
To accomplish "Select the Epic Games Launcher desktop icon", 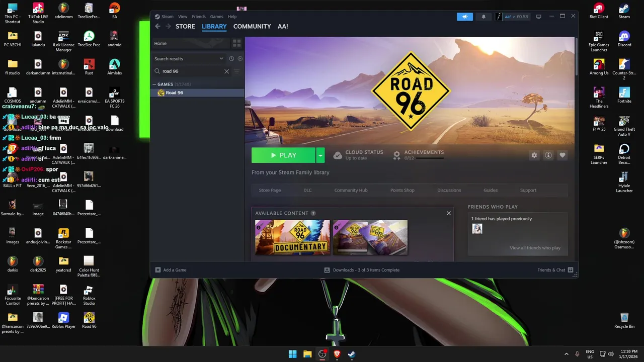I will (x=599, y=41).
